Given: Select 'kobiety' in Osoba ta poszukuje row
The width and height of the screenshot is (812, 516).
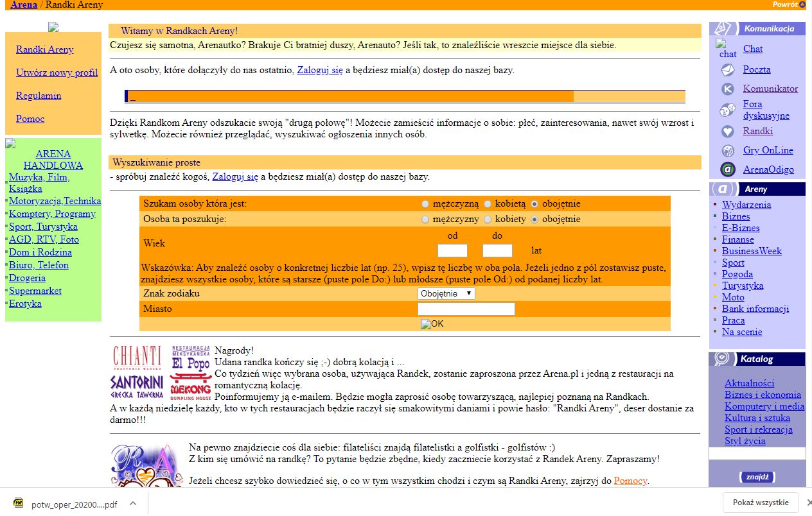Looking at the screenshot, I should pyautogui.click(x=488, y=219).
